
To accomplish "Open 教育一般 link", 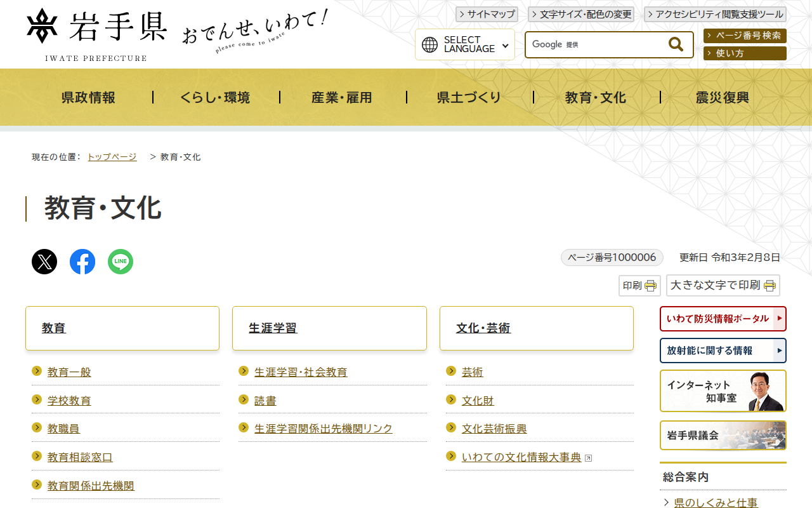I will (x=69, y=372).
